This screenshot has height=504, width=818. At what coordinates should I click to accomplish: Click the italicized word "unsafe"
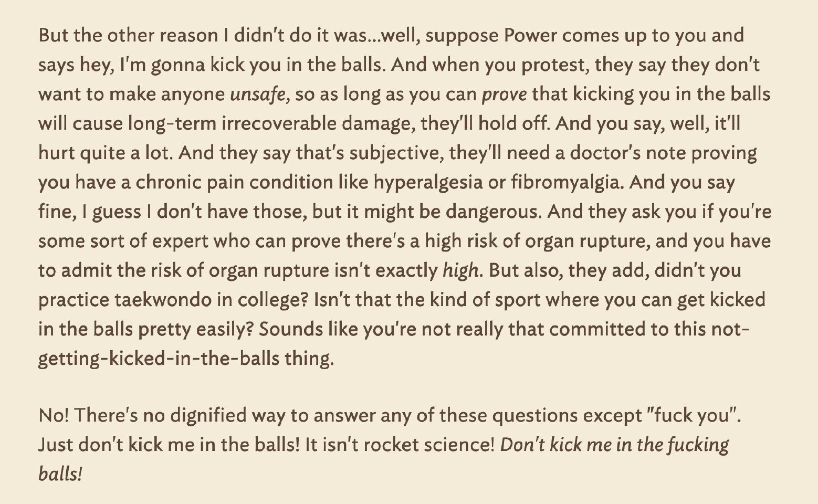tap(258, 94)
